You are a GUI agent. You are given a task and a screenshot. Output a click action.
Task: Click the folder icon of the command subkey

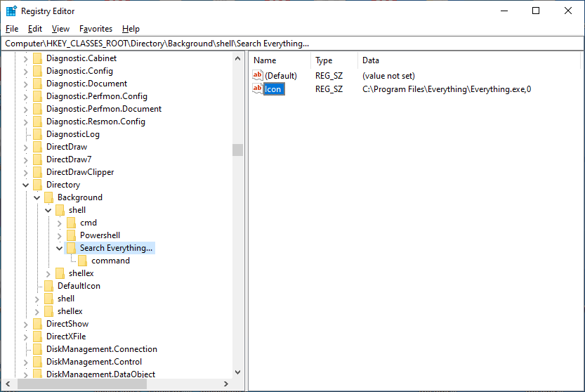tap(82, 261)
